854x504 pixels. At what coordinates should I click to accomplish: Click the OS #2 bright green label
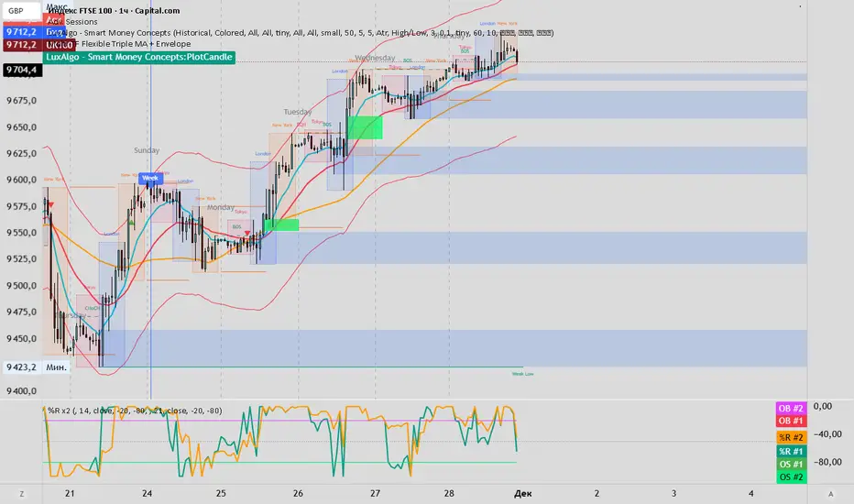tap(791, 477)
